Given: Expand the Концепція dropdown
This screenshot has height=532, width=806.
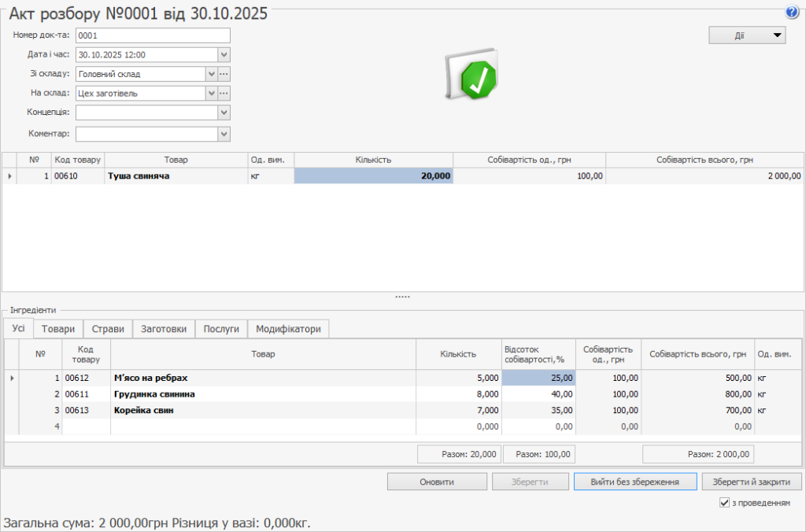Looking at the screenshot, I should 224,113.
